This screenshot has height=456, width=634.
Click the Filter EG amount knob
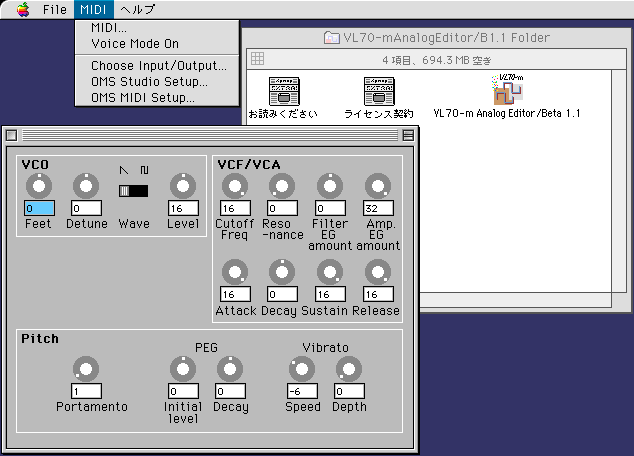(330, 186)
